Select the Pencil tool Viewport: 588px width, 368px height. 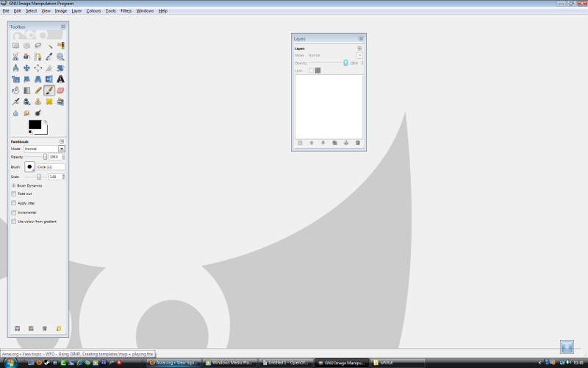click(38, 91)
